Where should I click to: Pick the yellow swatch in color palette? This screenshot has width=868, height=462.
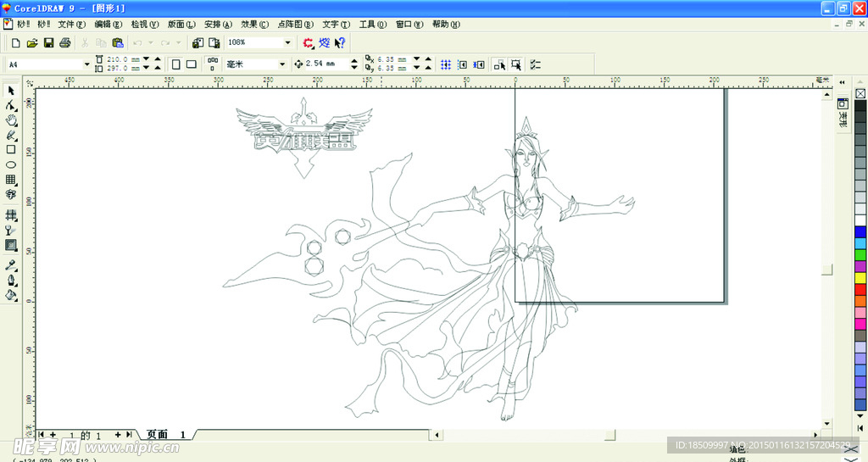tap(860, 278)
